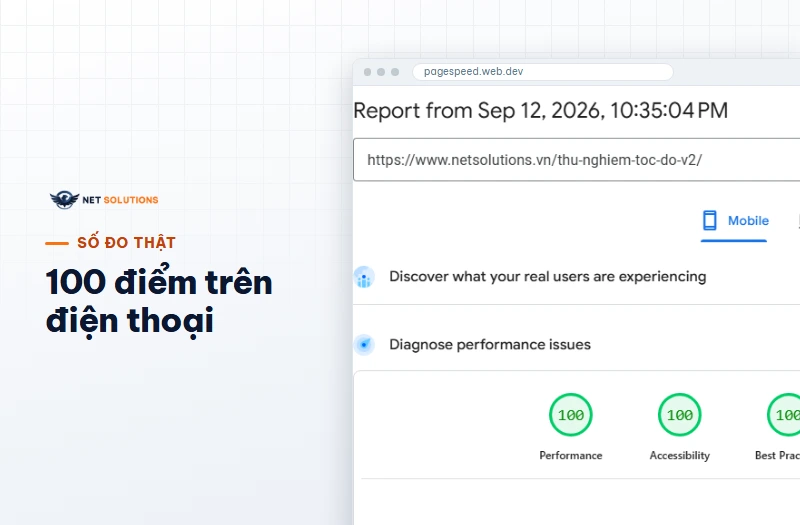Click the Best Practices 100 score gauge

click(x=784, y=415)
